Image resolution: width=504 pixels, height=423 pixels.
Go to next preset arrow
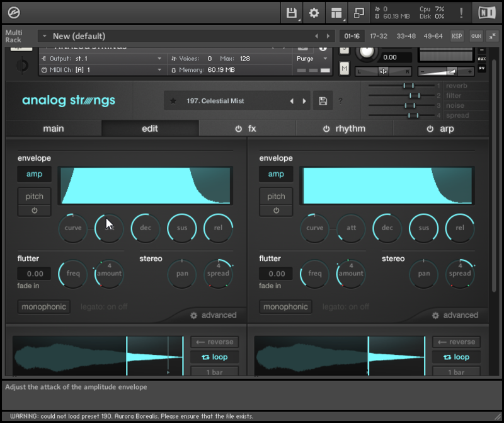[304, 101]
